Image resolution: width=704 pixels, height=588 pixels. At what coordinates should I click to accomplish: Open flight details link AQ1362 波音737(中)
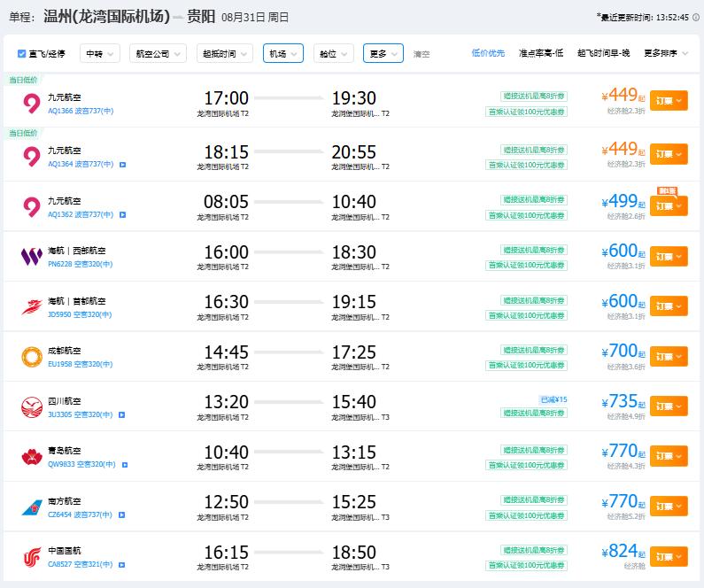(x=81, y=214)
